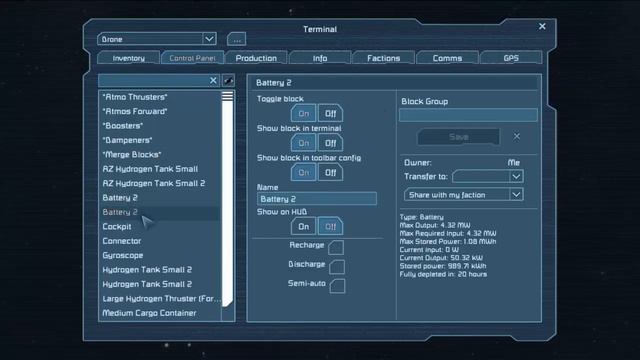Click Max Required Input: 4.32 MW text
The width and height of the screenshot is (640, 360).
tap(448, 233)
